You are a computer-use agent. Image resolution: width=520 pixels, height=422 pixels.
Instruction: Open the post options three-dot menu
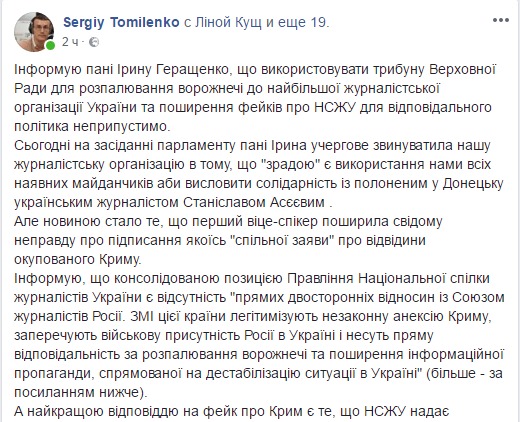[x=501, y=20]
